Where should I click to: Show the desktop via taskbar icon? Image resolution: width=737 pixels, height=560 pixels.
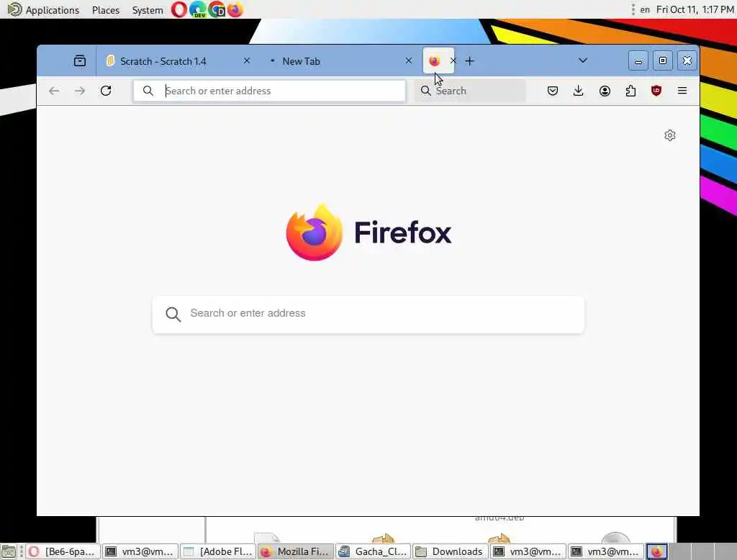9,551
